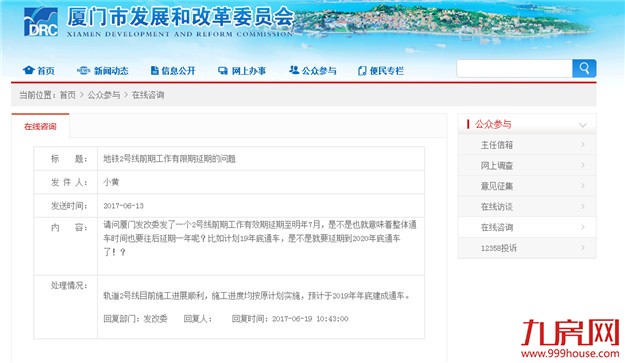The width and height of the screenshot is (625, 363).
Task: Open the 首页 navigation menu item
Action: [x=45, y=71]
